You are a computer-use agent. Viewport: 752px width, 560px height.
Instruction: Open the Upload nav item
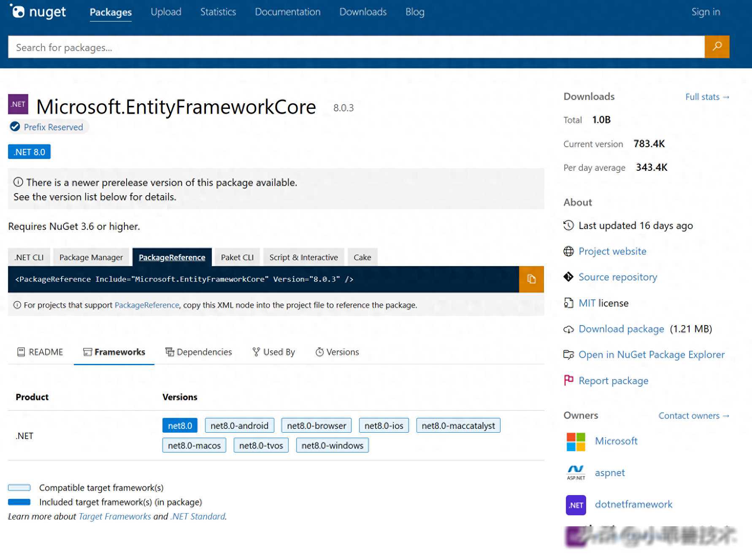(x=166, y=12)
